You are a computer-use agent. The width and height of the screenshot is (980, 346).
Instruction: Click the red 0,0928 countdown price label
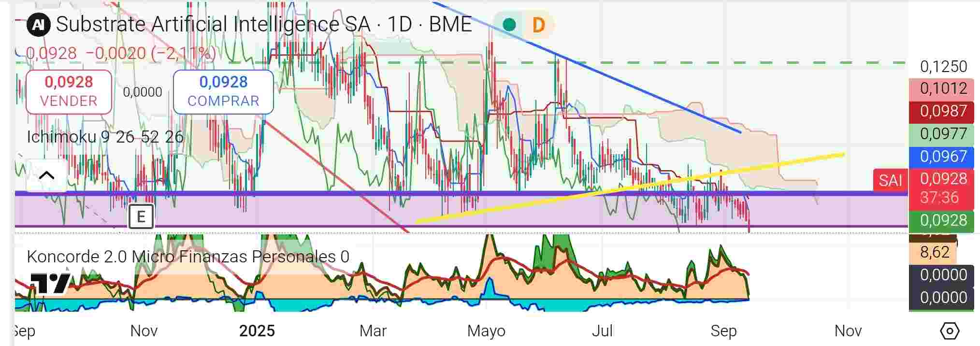click(941, 188)
